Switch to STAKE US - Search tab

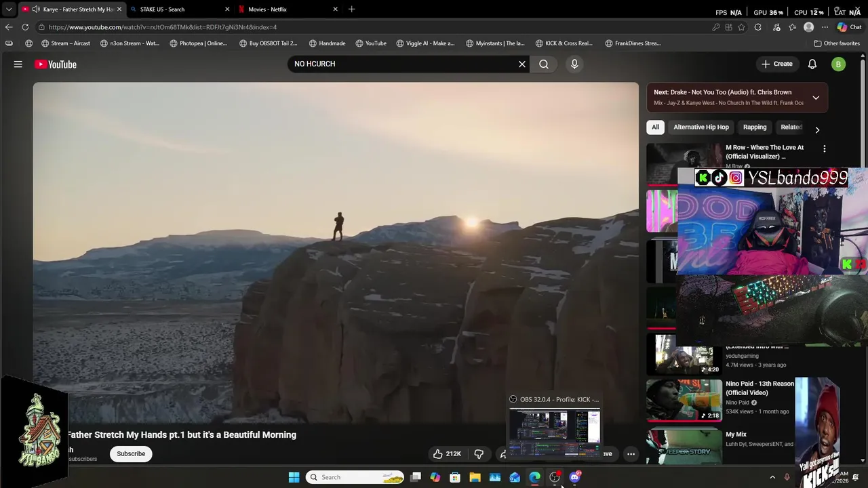(179, 9)
